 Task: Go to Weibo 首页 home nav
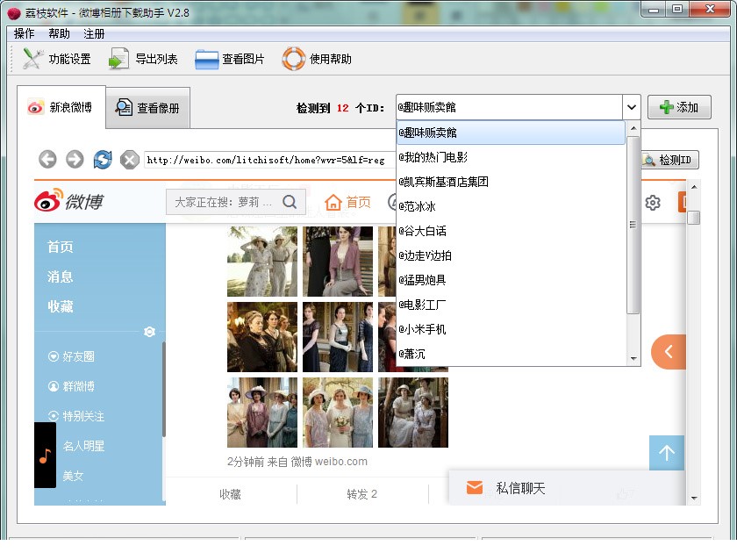347,202
